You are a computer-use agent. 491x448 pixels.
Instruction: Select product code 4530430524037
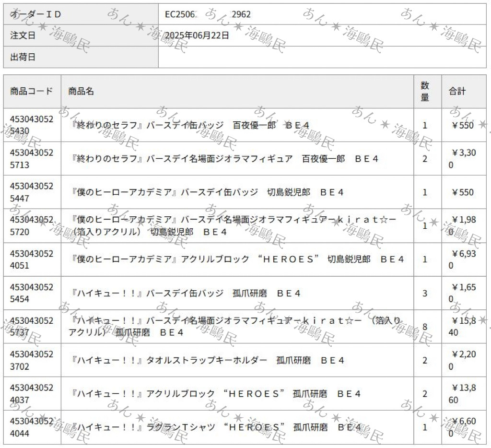[32, 393]
